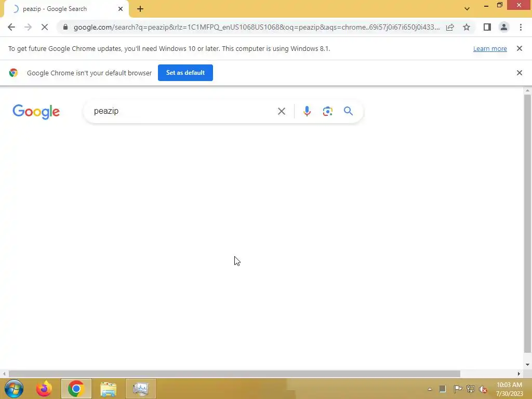Screen dimensions: 532x399
Task: Search by image with Google Lens
Action: [327, 111]
